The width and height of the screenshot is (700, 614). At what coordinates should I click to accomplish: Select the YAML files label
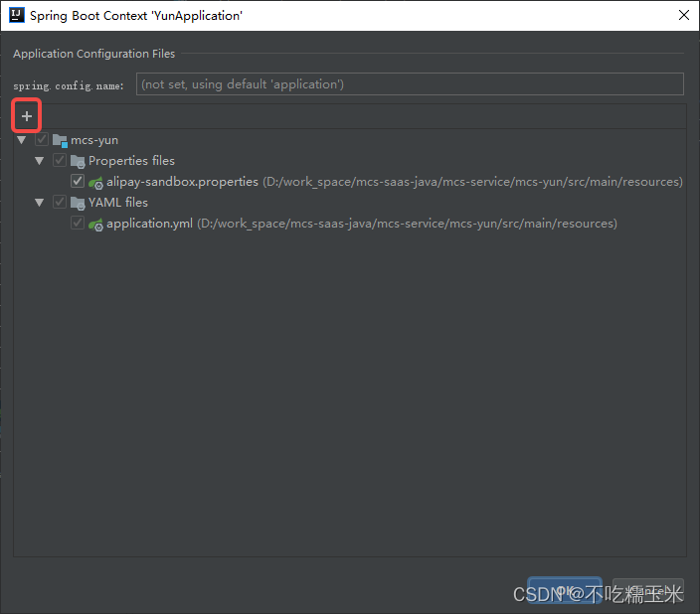(118, 203)
